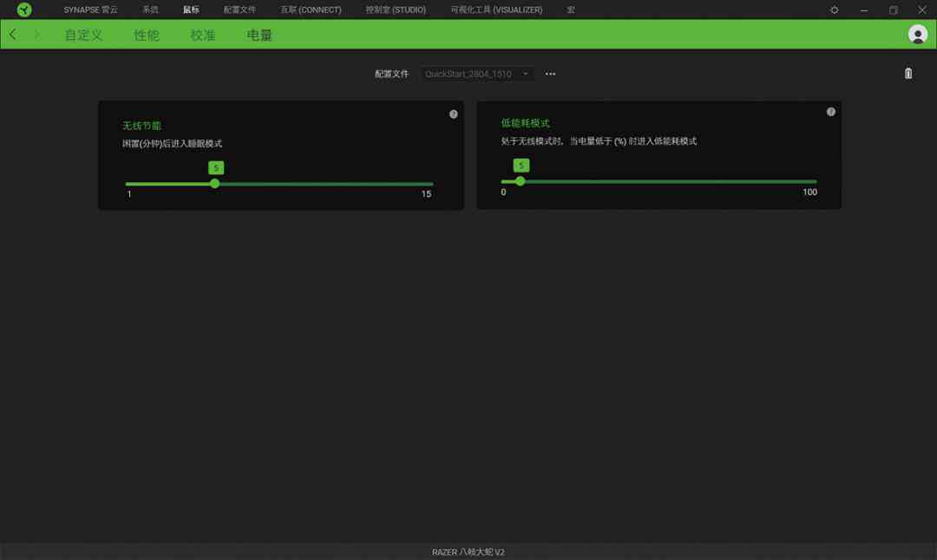The image size is (937, 560).
Task: Open the user account avatar
Action: [x=918, y=35]
